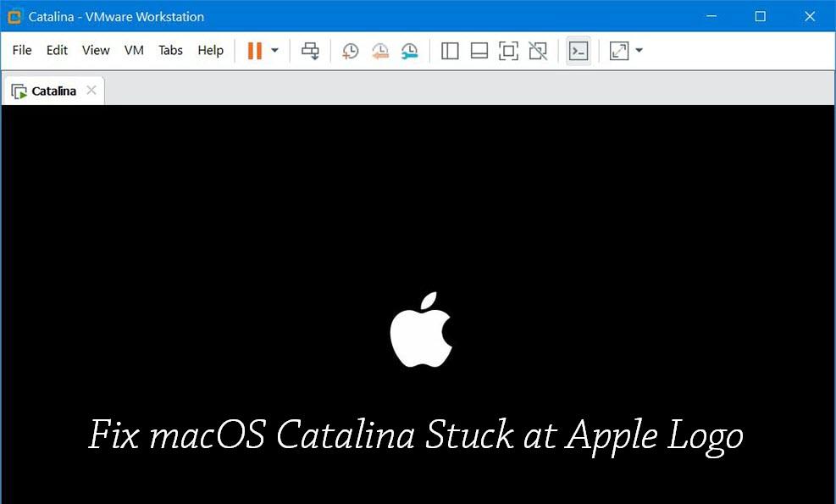
Task: Open the File menu
Action: 21,50
